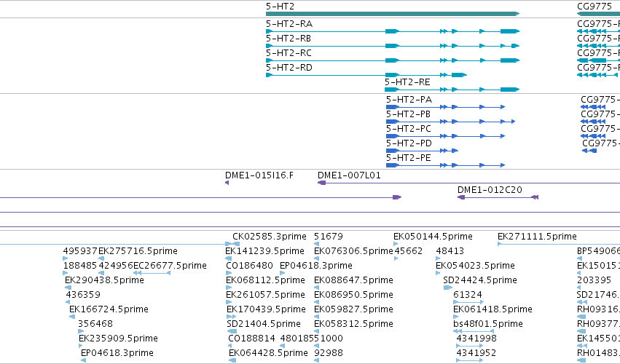This screenshot has height=364, width=620.
Task: Open the DME1-012C20 feature
Action: pyautogui.click(x=498, y=197)
